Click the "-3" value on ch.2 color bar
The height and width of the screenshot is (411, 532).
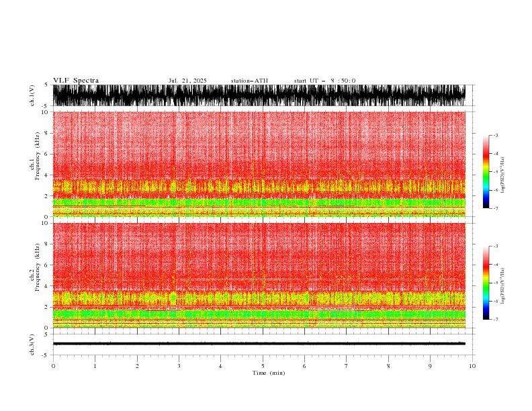(495, 246)
